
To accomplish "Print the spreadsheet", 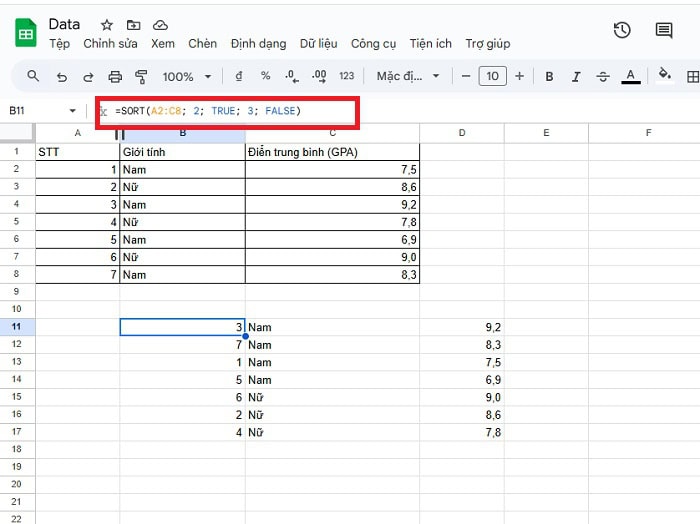I will [115, 76].
